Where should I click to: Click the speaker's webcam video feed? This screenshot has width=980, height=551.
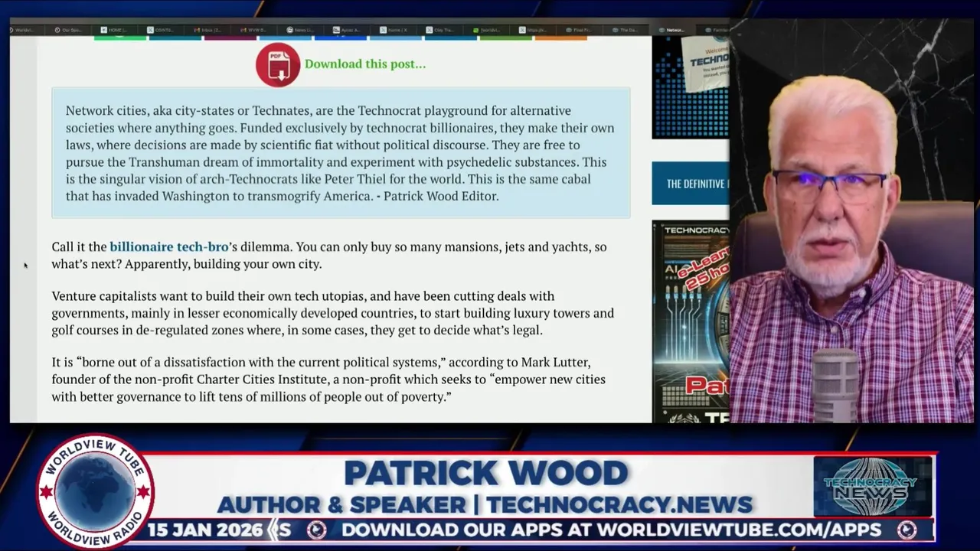click(x=851, y=222)
